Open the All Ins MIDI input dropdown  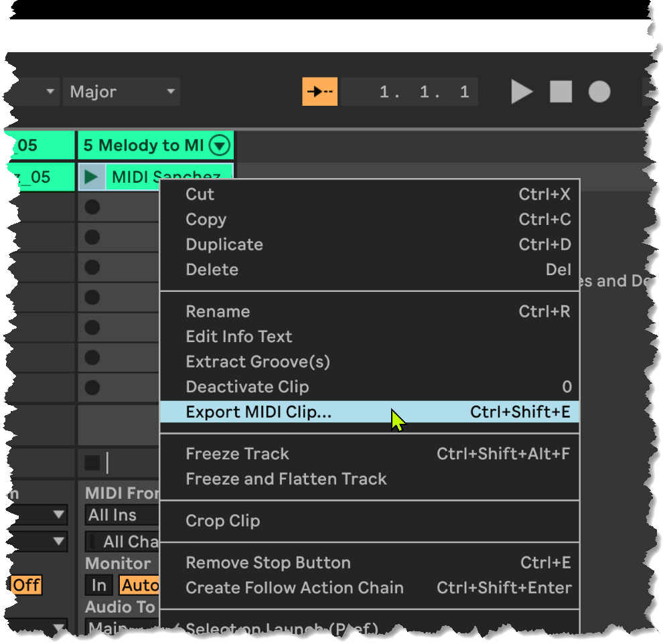pos(121,515)
